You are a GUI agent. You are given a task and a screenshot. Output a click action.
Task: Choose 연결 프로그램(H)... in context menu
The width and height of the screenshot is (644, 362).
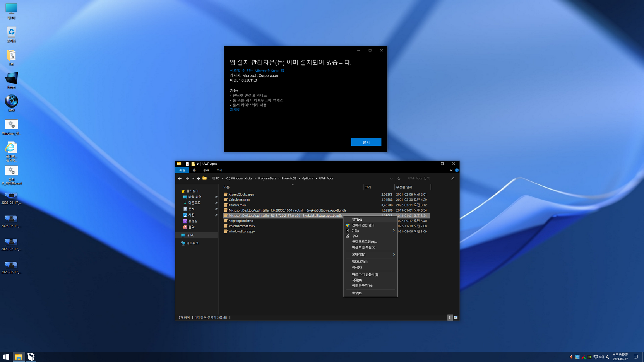[370, 242]
